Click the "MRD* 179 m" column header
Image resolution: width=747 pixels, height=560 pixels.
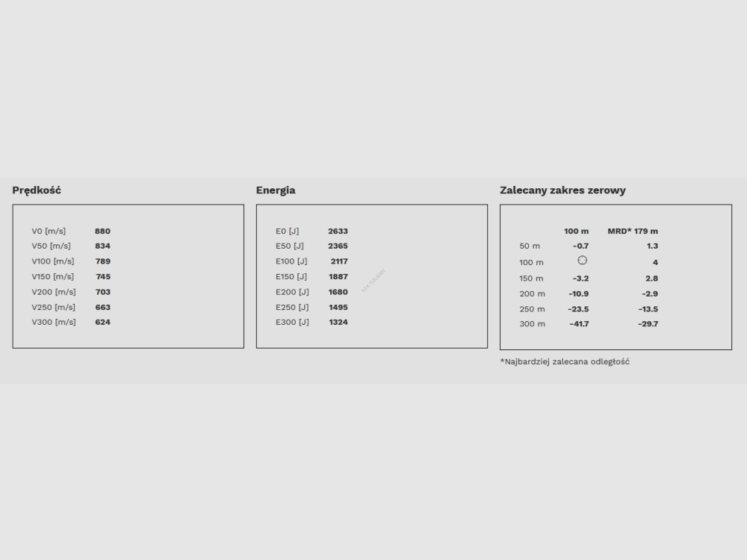[x=633, y=231]
